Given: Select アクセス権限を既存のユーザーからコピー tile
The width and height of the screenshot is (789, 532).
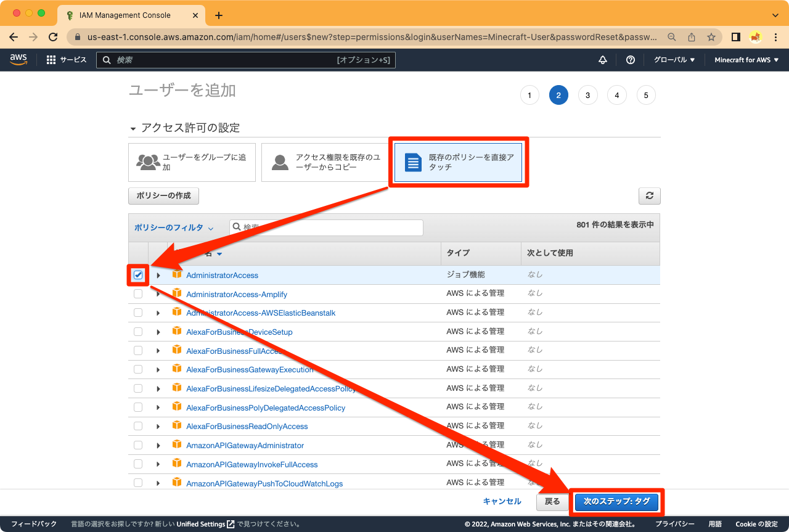Looking at the screenshot, I should (325, 162).
